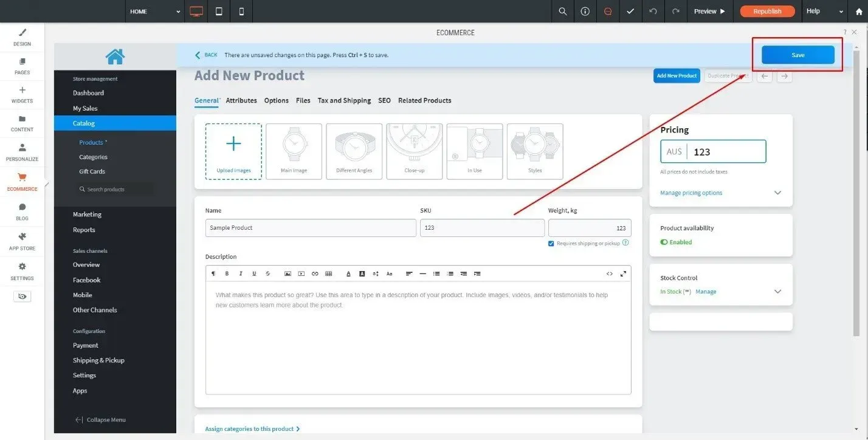Open Widgets in left sidebar
This screenshot has width=868, height=440.
(22, 95)
